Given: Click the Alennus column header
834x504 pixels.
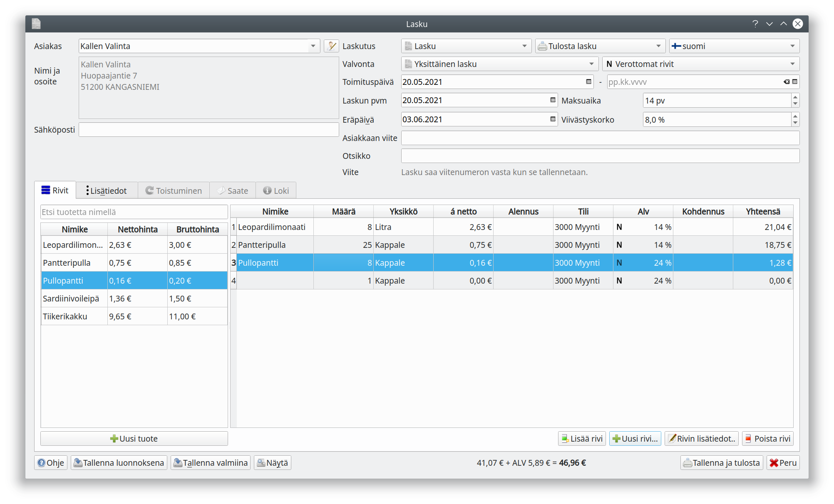Looking at the screenshot, I should 523,212.
